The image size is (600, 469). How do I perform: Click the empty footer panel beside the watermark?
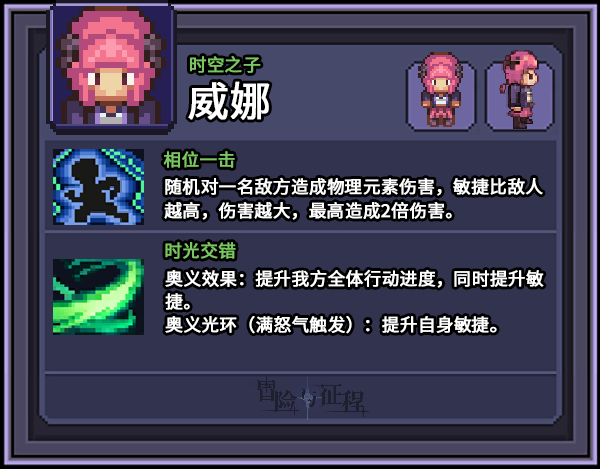tap(459, 396)
